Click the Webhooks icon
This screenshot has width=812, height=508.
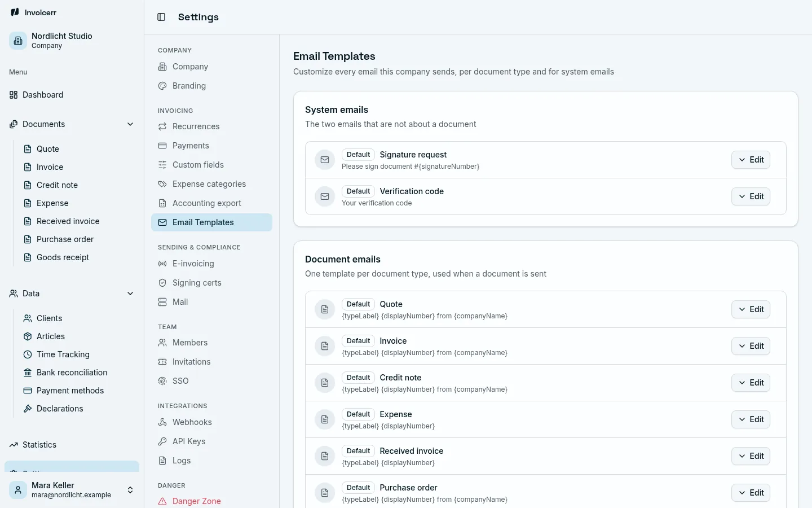[162, 422]
